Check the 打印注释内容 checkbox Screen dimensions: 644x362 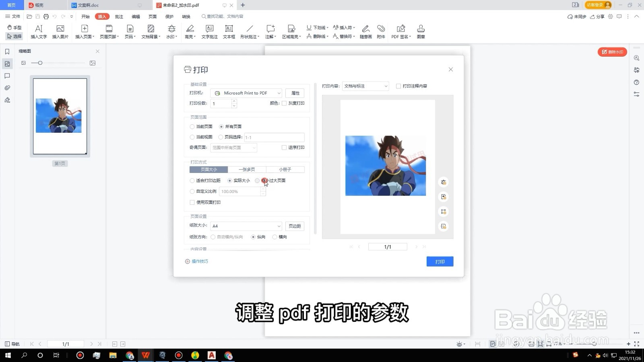(x=398, y=86)
